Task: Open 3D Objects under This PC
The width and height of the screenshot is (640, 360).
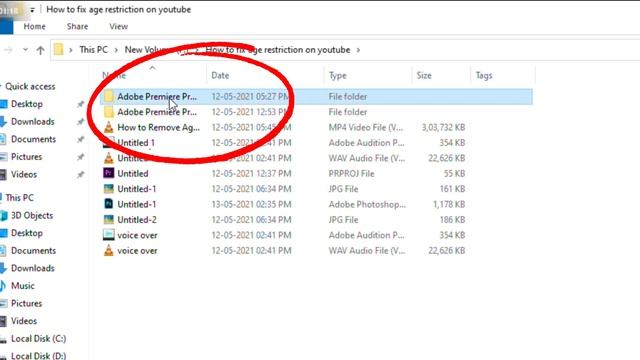Action: tap(32, 216)
